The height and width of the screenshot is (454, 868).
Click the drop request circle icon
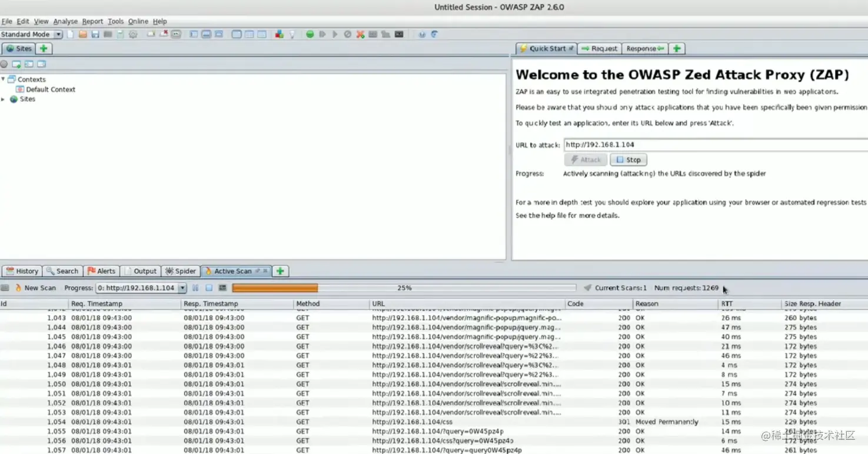pos(348,34)
